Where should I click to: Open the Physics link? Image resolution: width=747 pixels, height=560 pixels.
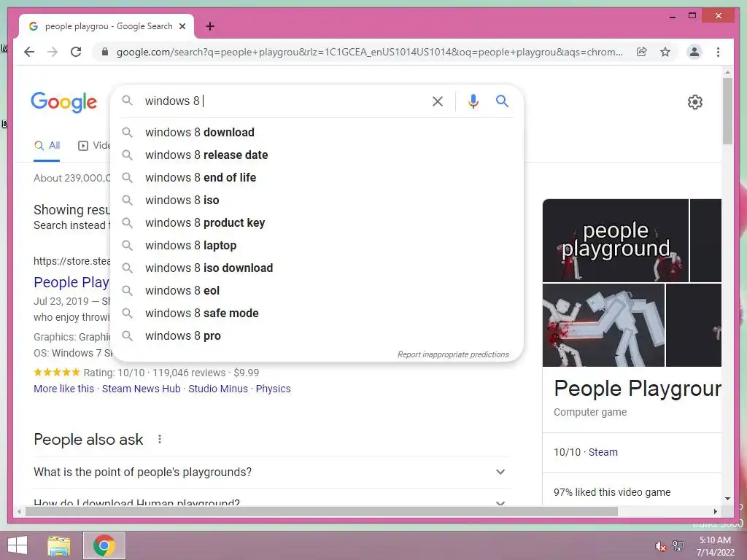(273, 389)
